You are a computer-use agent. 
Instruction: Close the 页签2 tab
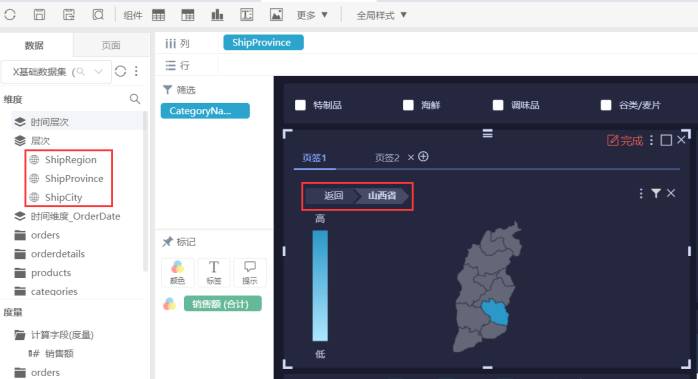click(411, 157)
